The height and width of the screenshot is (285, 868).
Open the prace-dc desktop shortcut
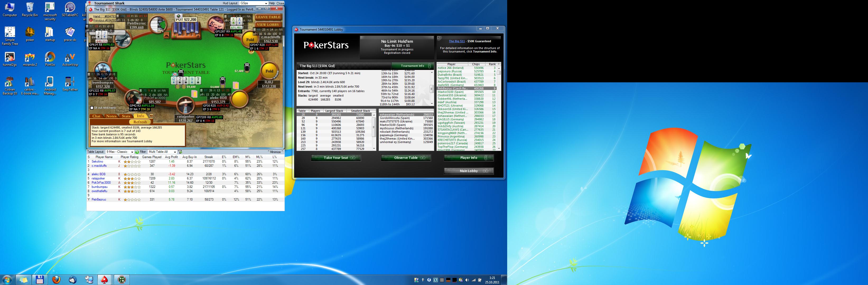(70, 34)
